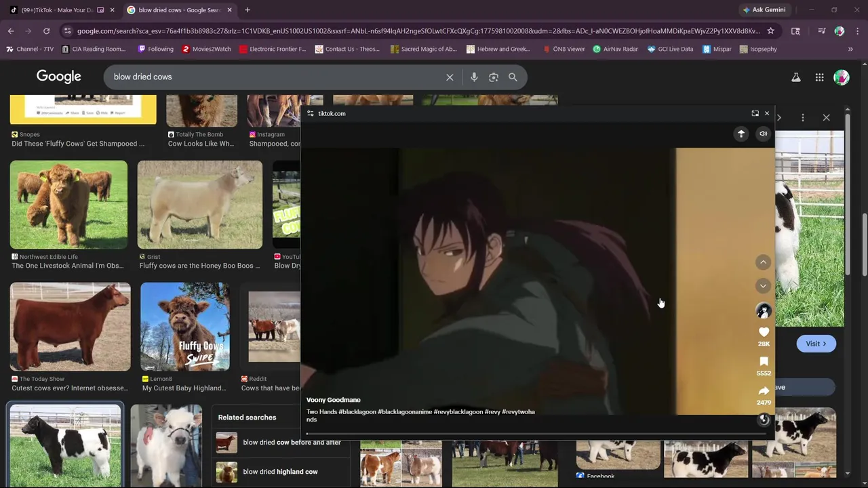
Task: Open Google apps grid
Action: [x=819, y=77]
